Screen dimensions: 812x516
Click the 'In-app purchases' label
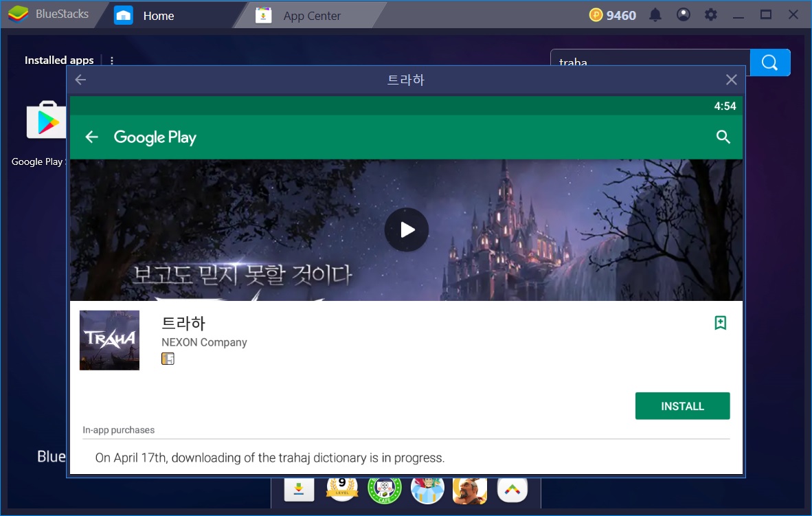119,430
